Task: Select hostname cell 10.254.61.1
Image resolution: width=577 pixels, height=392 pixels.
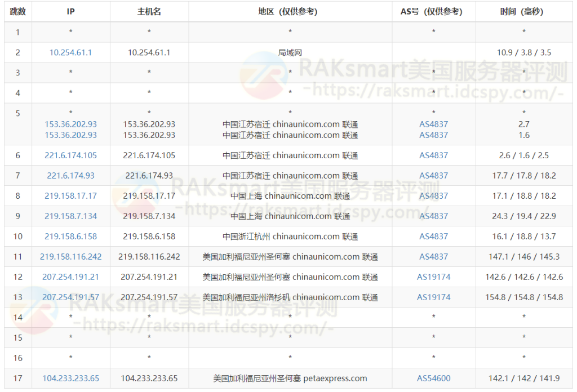Action: point(149,52)
